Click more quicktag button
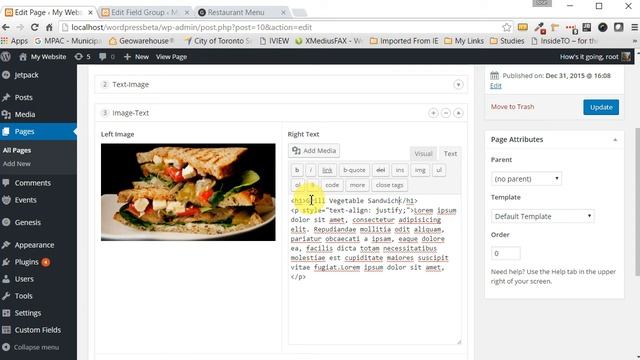640x360 pixels. click(357, 185)
